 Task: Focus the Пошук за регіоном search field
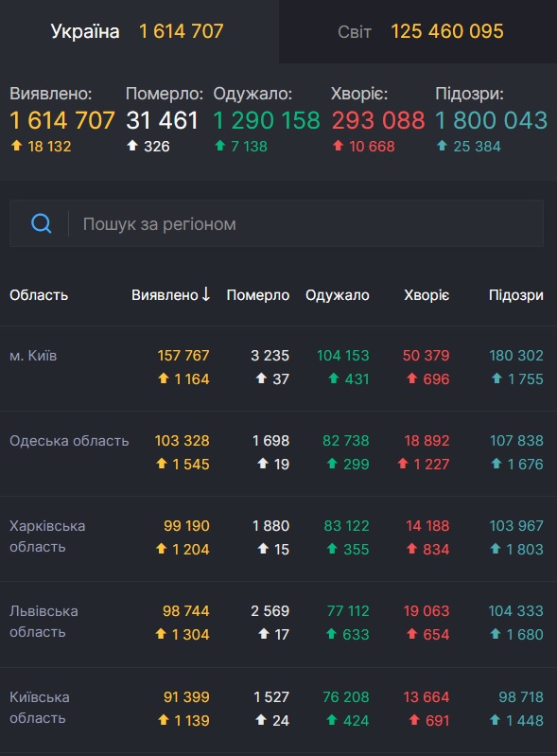pos(276,223)
